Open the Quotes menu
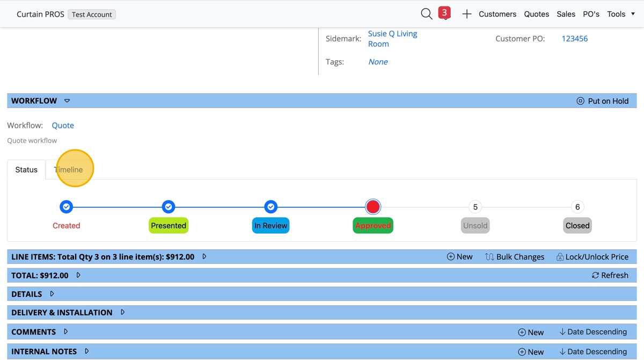The height and width of the screenshot is (360, 644). tap(536, 14)
